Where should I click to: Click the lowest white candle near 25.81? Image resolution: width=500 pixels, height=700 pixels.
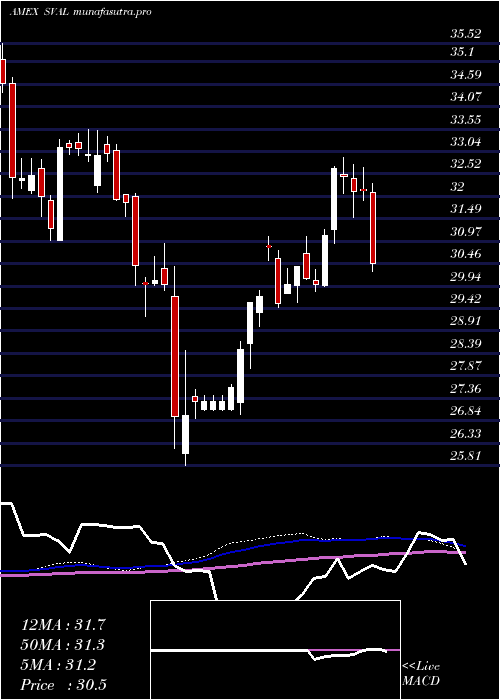(x=185, y=434)
